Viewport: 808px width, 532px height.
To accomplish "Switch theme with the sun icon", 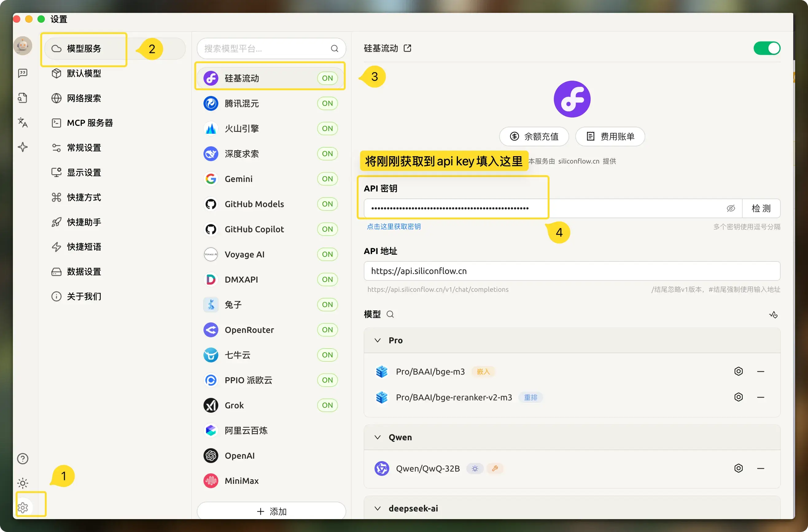I will [23, 483].
